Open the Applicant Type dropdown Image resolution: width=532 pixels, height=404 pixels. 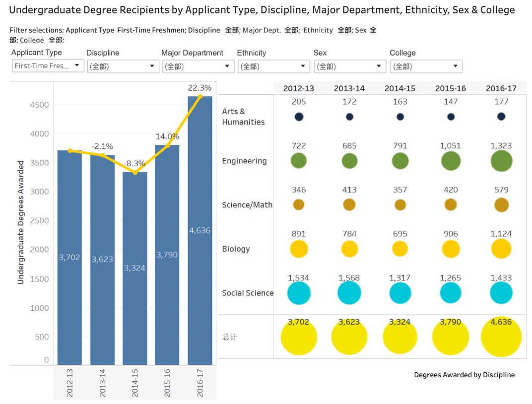tap(48, 66)
